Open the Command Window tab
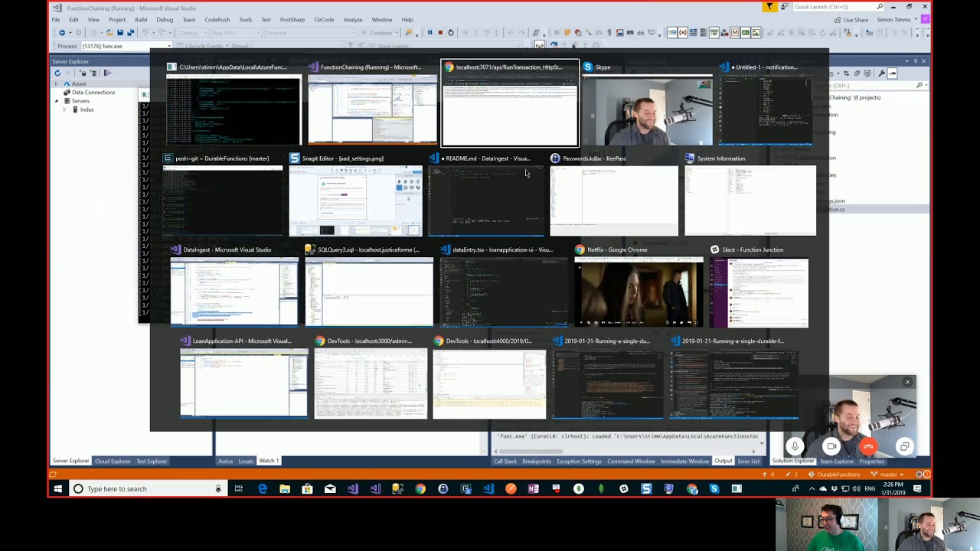Viewport: 980px width, 551px height. 631,461
